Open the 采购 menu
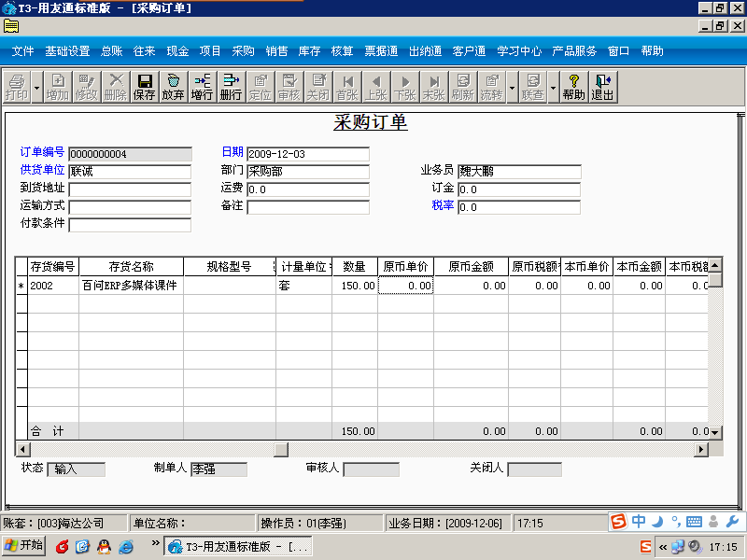The image size is (747, 560). click(x=244, y=51)
